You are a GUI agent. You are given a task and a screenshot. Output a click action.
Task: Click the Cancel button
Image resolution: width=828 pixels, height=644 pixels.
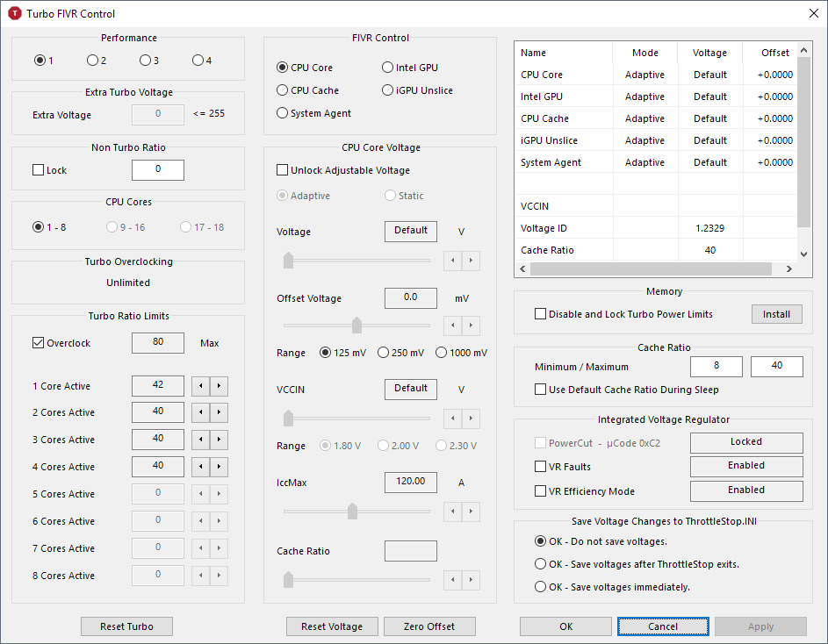[x=663, y=626]
